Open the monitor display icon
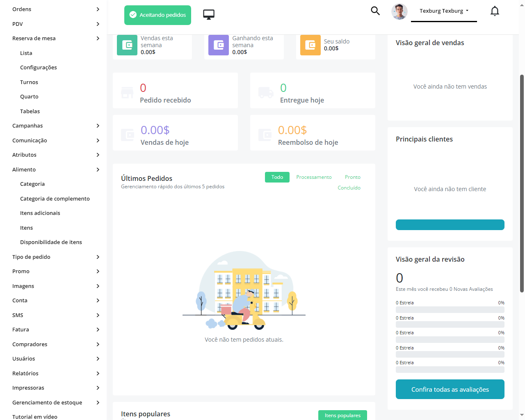 point(209,15)
